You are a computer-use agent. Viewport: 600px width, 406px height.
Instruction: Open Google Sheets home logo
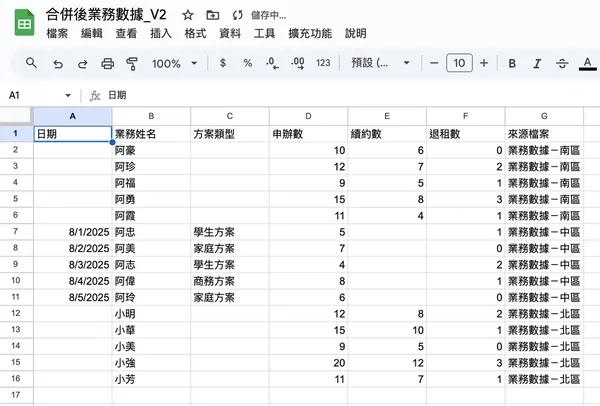tap(24, 24)
